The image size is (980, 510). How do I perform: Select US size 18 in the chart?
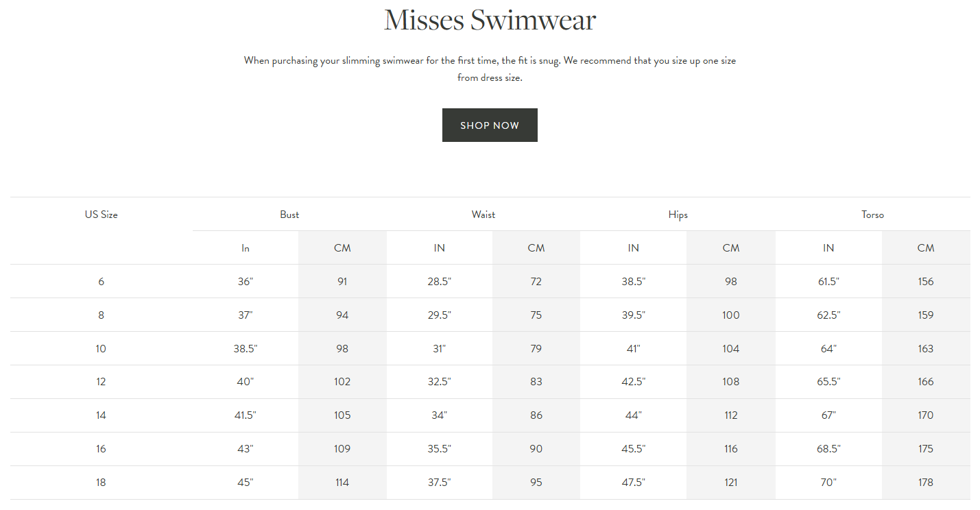click(x=101, y=482)
